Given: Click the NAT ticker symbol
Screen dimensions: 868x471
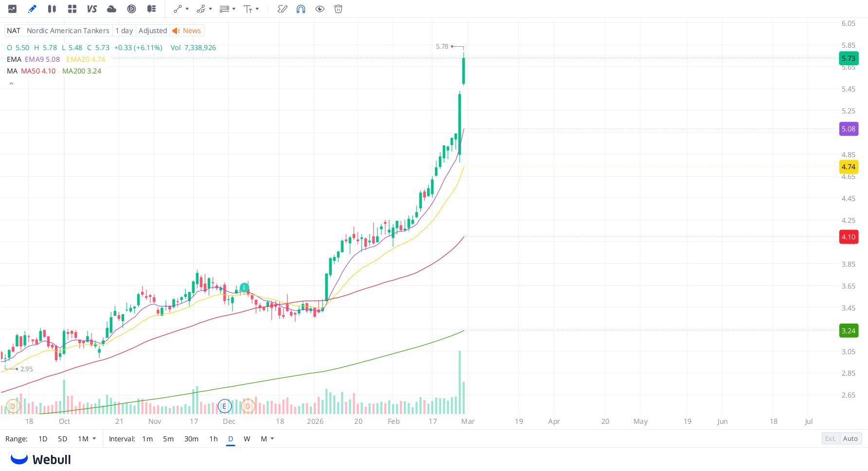Looking at the screenshot, I should point(14,31).
